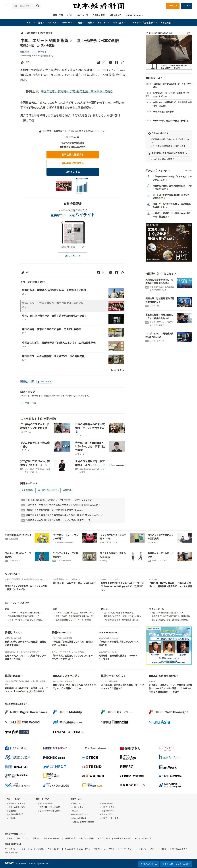Open the LIVE menu item

(x=70, y=15)
